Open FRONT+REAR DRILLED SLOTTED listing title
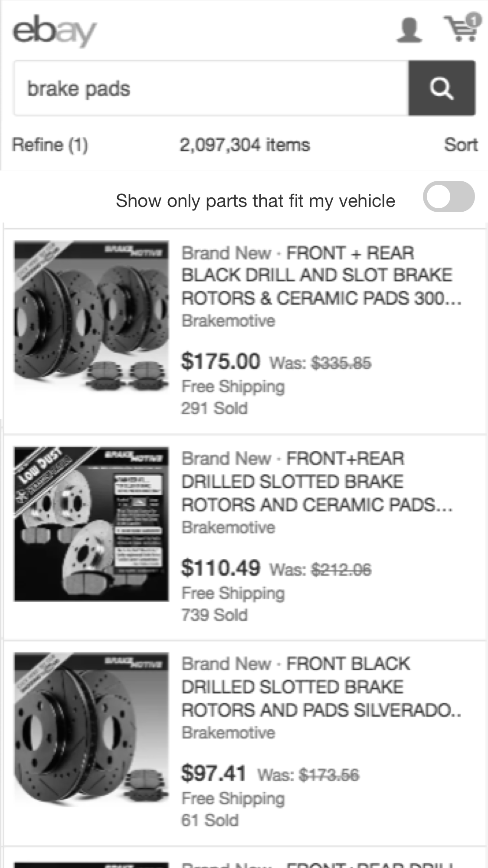Screen dimensions: 488x868 316,481
